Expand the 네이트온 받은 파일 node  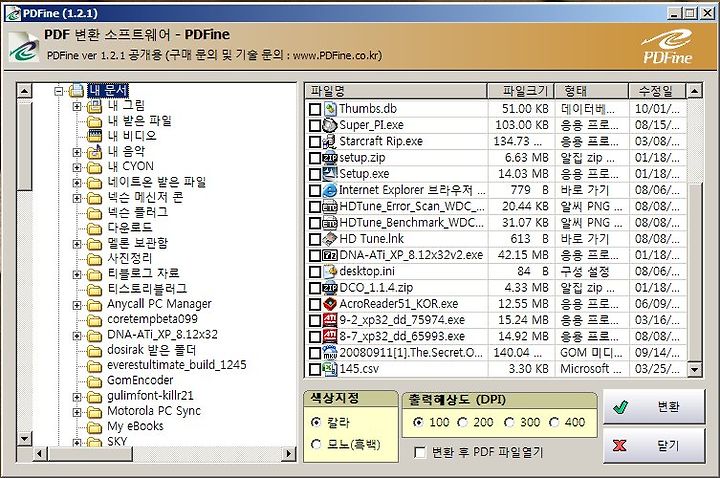(x=77, y=183)
